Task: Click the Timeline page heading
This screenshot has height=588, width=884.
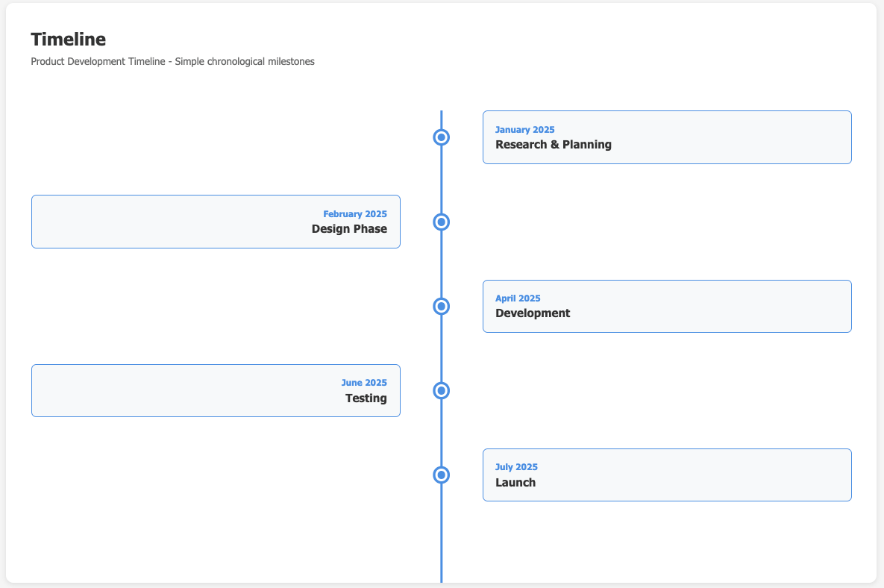Action: click(68, 39)
